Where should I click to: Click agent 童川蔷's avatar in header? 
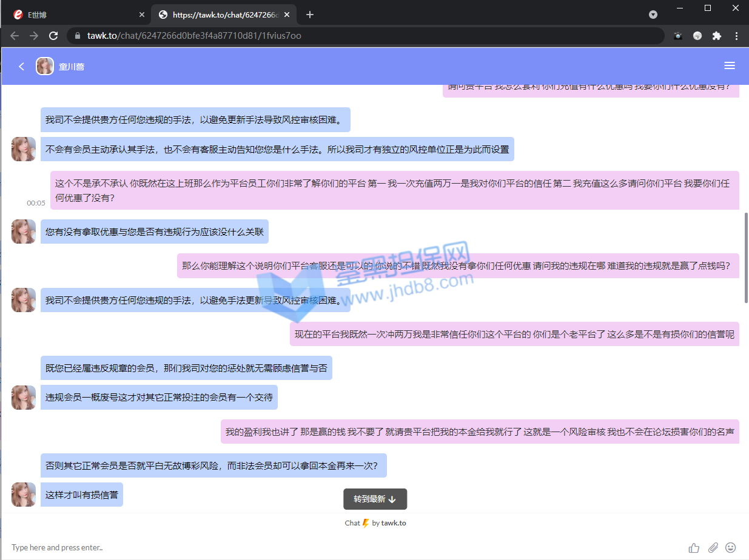coord(44,66)
